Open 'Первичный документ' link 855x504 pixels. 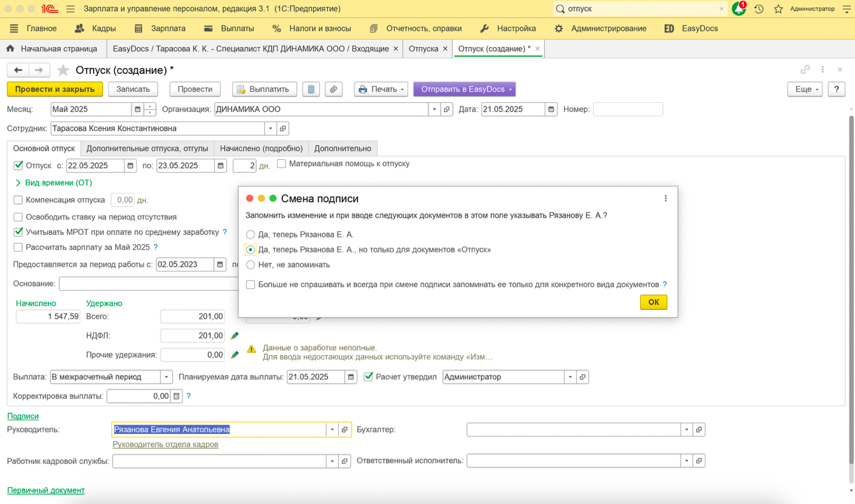click(x=46, y=490)
